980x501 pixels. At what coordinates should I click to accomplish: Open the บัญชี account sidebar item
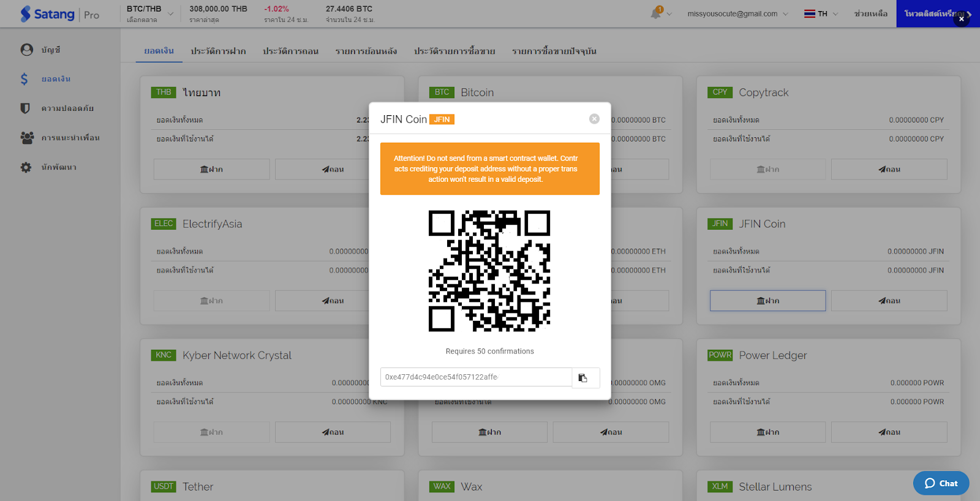click(x=40, y=50)
